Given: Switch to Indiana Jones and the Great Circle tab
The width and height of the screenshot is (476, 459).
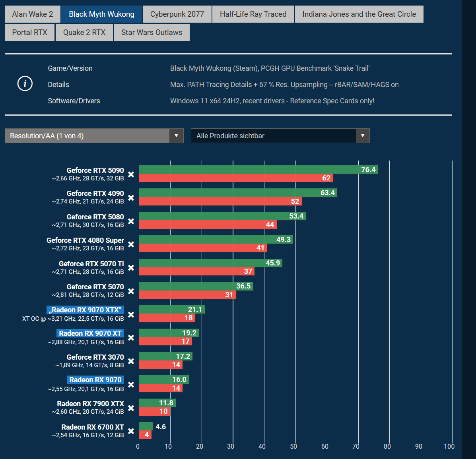Looking at the screenshot, I should (359, 14).
